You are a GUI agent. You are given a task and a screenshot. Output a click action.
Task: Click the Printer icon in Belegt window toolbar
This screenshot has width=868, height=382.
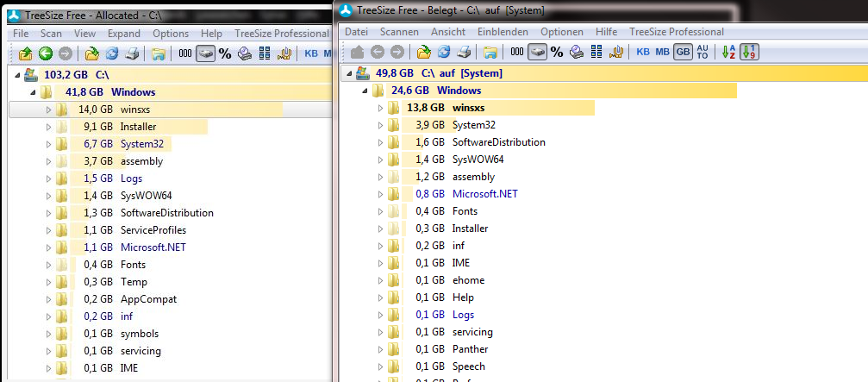[464, 52]
